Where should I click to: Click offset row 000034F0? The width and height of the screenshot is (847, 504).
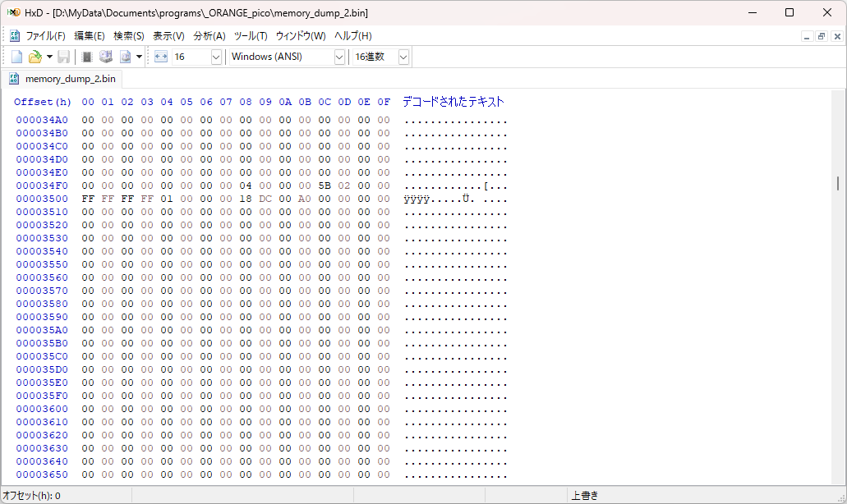[42, 186]
